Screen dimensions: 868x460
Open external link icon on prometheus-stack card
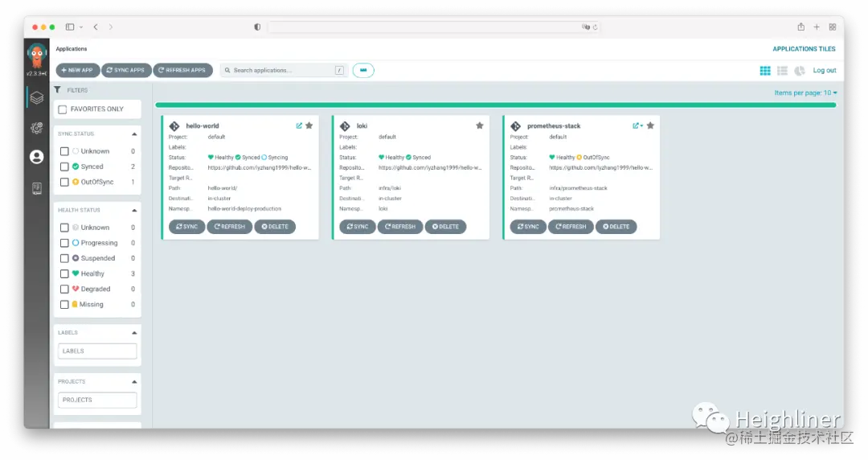[x=637, y=125]
